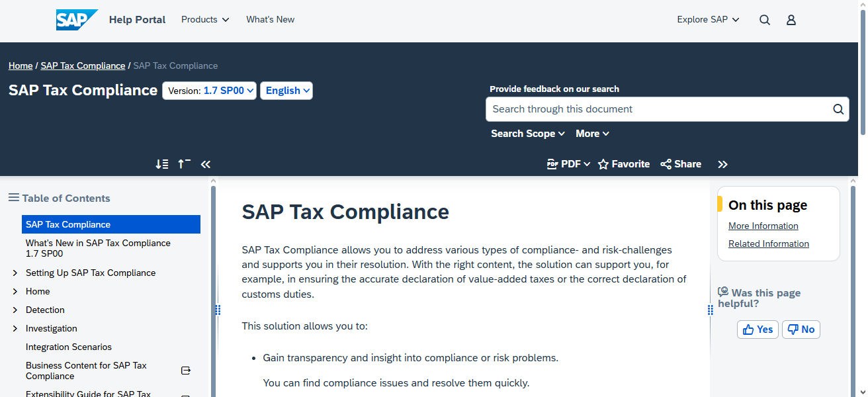Toggle Favorite for this document
Image resolution: width=868 pixels, height=397 pixels.
coord(623,163)
